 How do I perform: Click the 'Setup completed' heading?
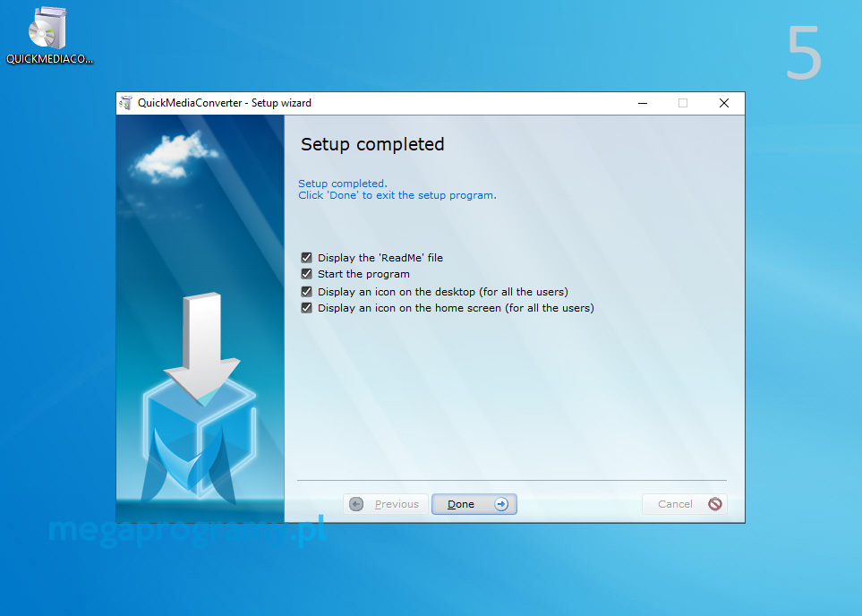coord(372,144)
